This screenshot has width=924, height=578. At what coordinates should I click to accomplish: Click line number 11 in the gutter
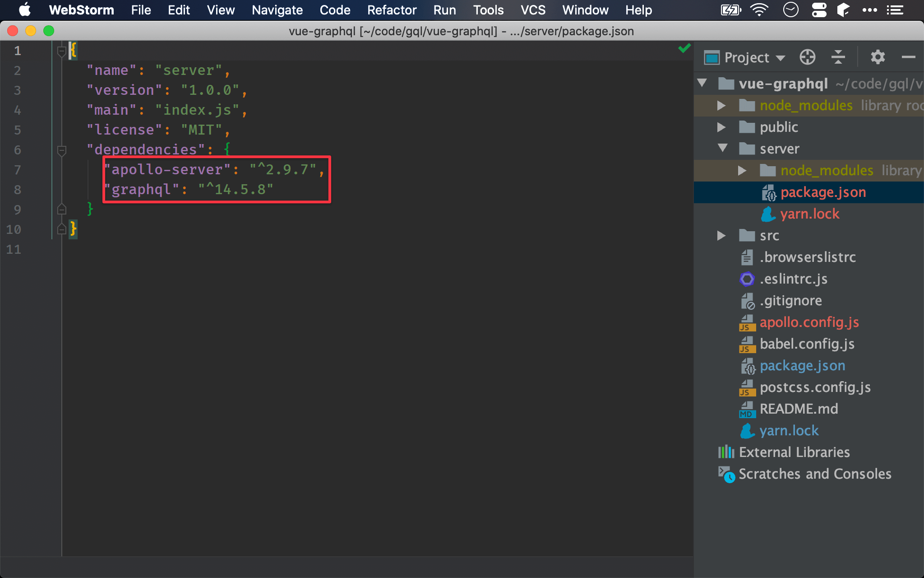click(14, 249)
